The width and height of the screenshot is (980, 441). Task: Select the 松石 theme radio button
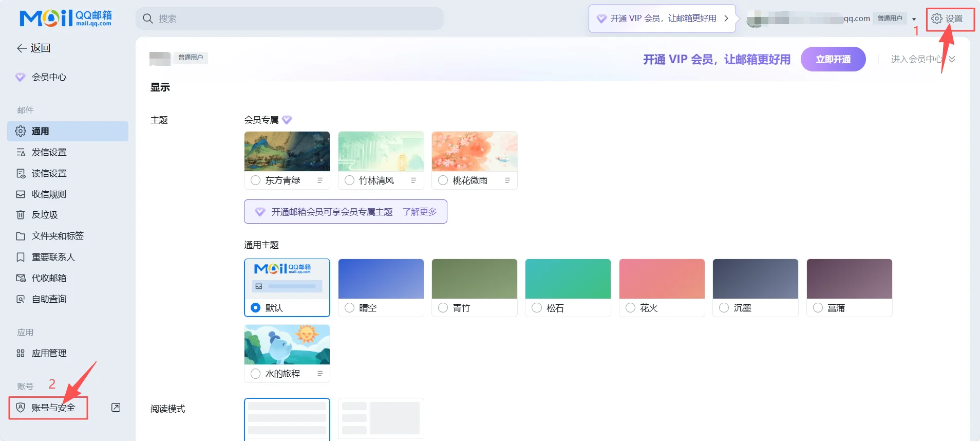537,308
